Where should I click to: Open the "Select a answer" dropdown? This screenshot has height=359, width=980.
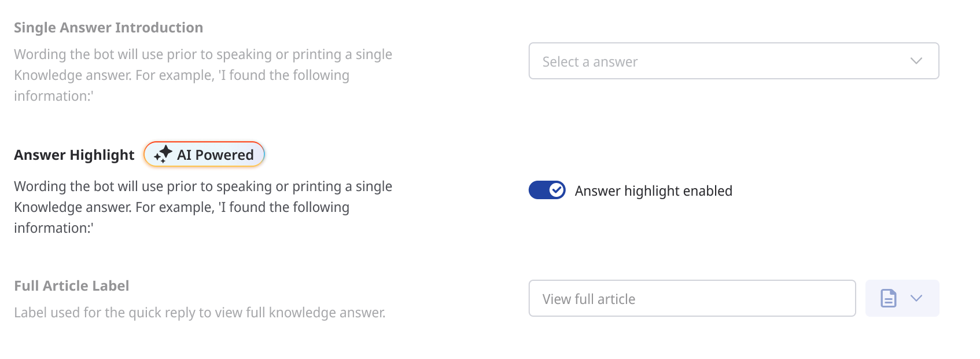pos(733,61)
